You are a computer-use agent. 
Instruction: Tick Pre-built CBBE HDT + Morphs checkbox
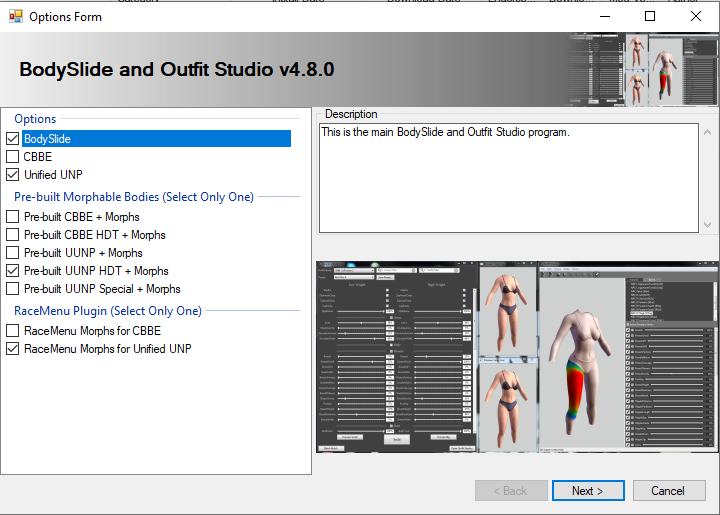tap(13, 235)
